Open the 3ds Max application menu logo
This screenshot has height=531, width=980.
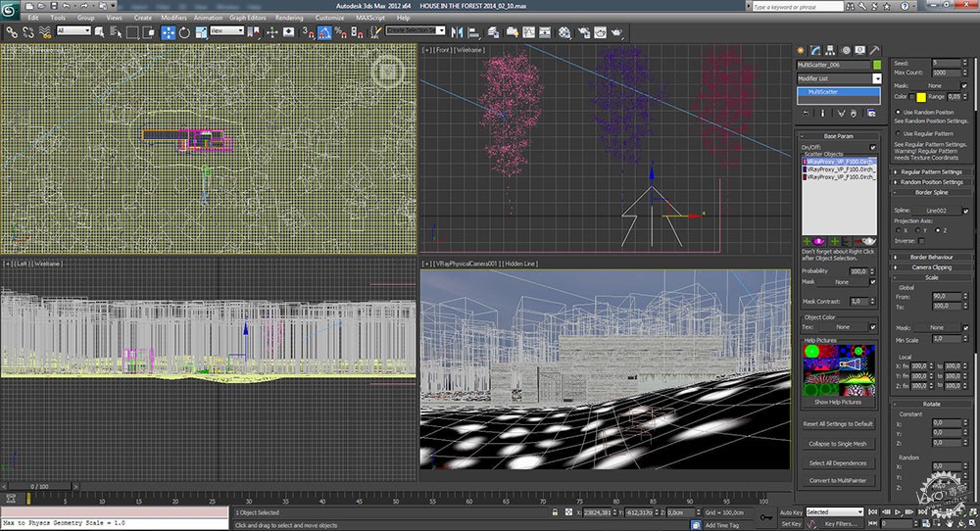[10, 11]
